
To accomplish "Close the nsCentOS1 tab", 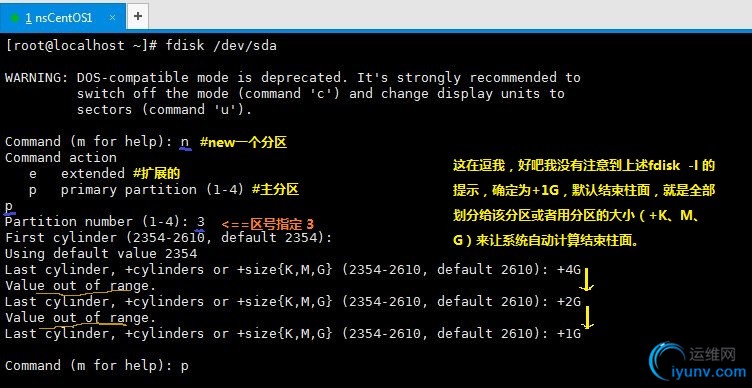I will pos(112,17).
